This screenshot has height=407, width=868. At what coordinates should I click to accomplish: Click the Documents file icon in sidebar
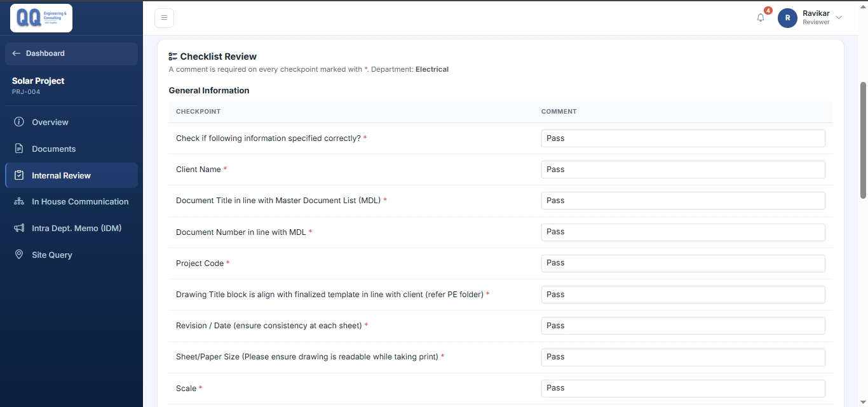(x=19, y=149)
